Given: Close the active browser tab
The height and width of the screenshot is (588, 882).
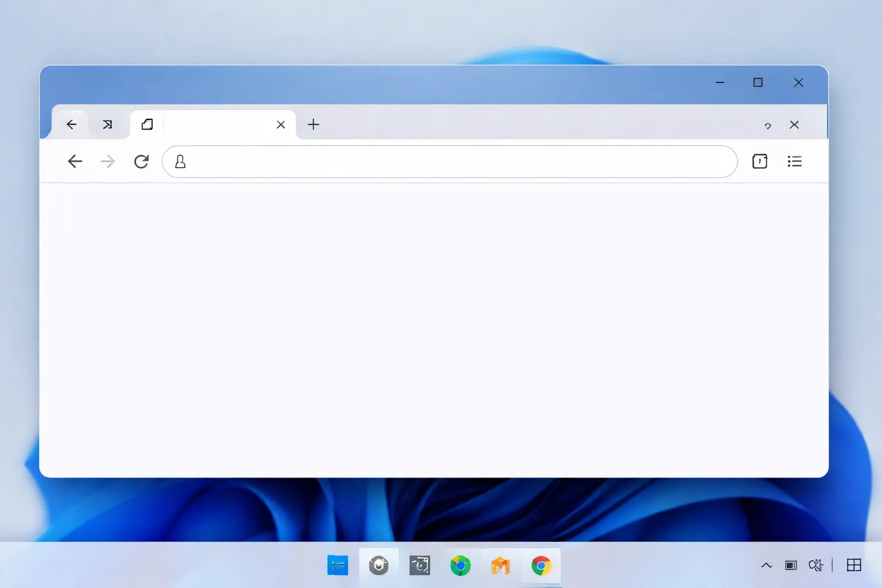Looking at the screenshot, I should [281, 125].
